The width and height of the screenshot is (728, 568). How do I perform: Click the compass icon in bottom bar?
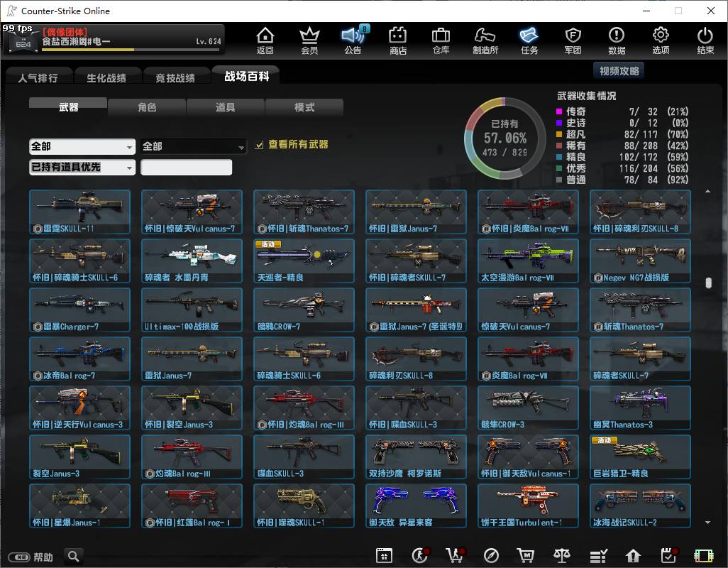[x=491, y=555]
